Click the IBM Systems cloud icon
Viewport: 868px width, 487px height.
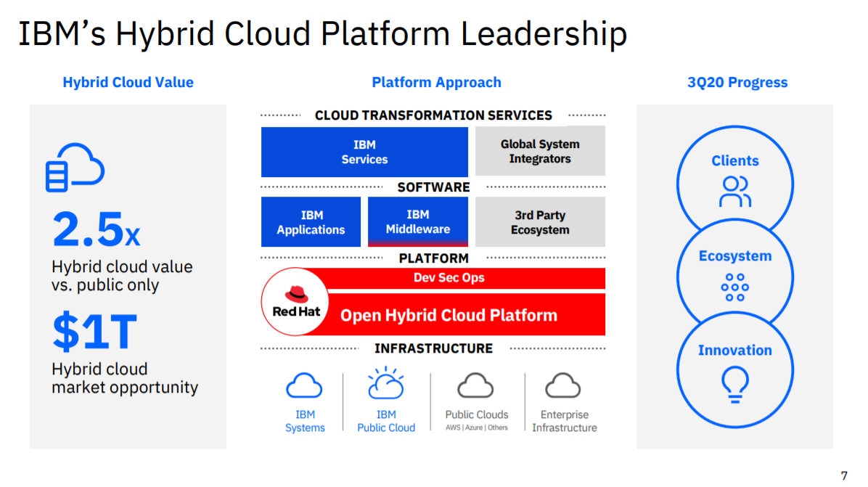click(x=305, y=386)
